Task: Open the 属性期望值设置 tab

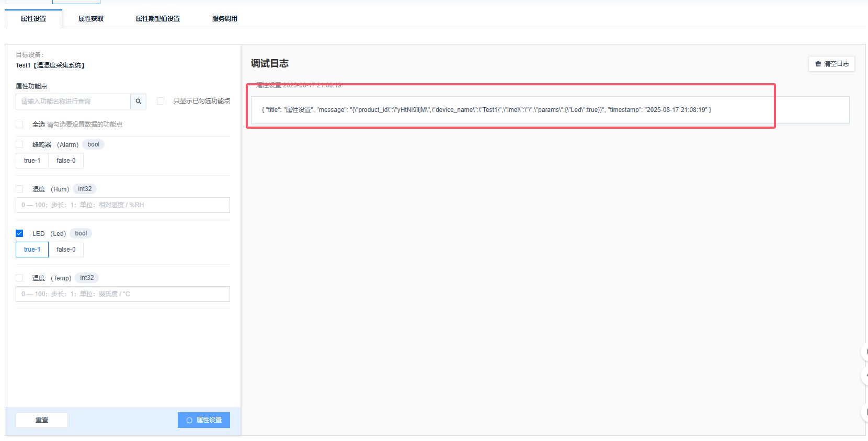Action: click(157, 19)
